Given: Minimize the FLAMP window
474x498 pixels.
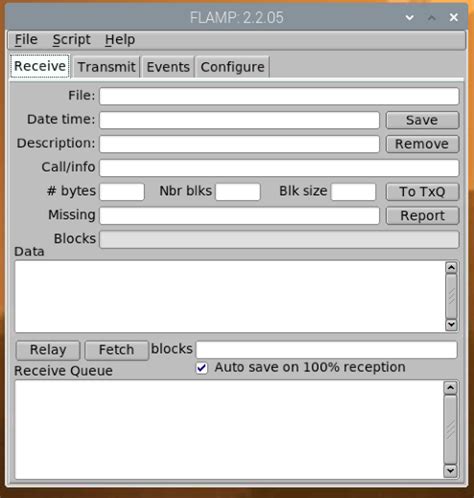Looking at the screenshot, I should [x=410, y=17].
